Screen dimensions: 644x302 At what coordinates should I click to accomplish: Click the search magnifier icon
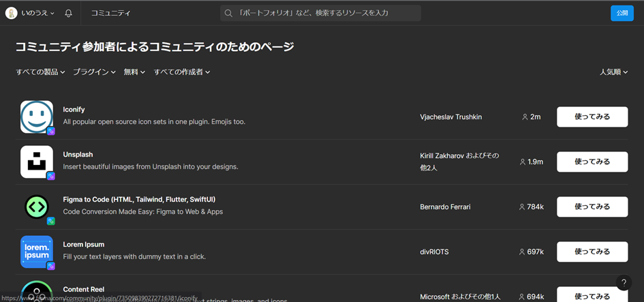click(x=228, y=13)
